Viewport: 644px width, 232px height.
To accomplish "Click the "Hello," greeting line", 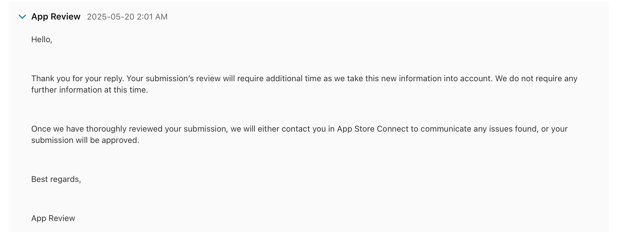I will click(x=42, y=40).
